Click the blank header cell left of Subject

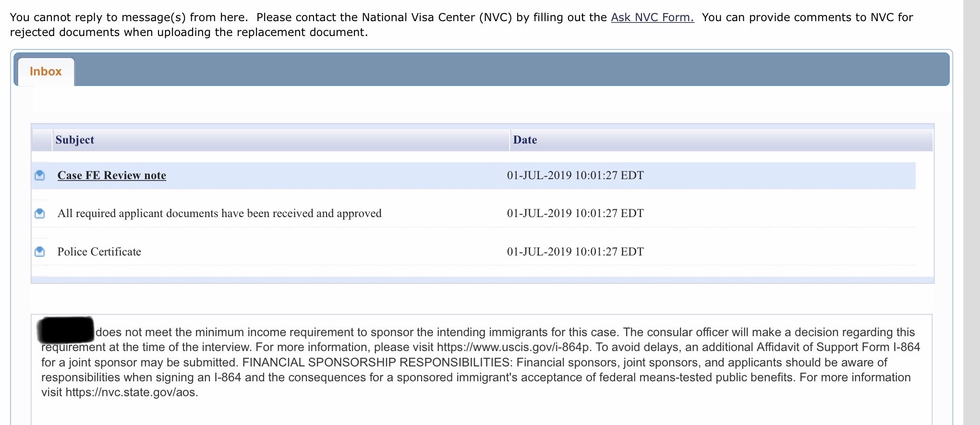[42, 140]
